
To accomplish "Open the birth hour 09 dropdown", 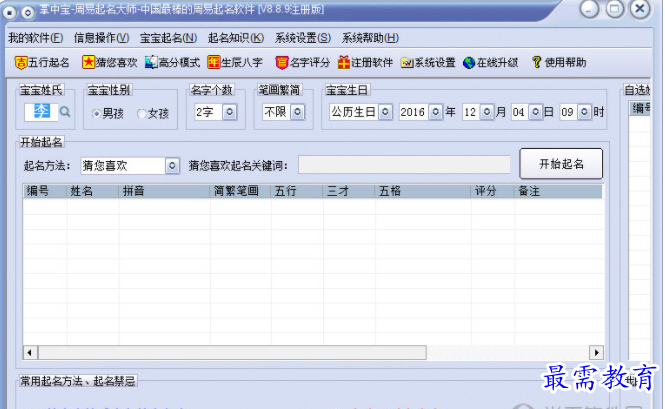I will point(584,112).
